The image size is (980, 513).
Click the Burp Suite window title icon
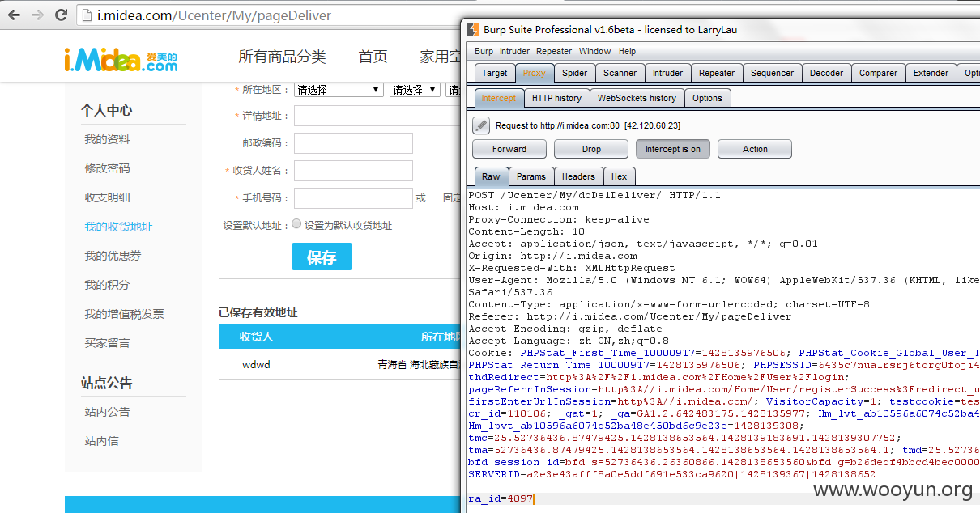[x=473, y=30]
